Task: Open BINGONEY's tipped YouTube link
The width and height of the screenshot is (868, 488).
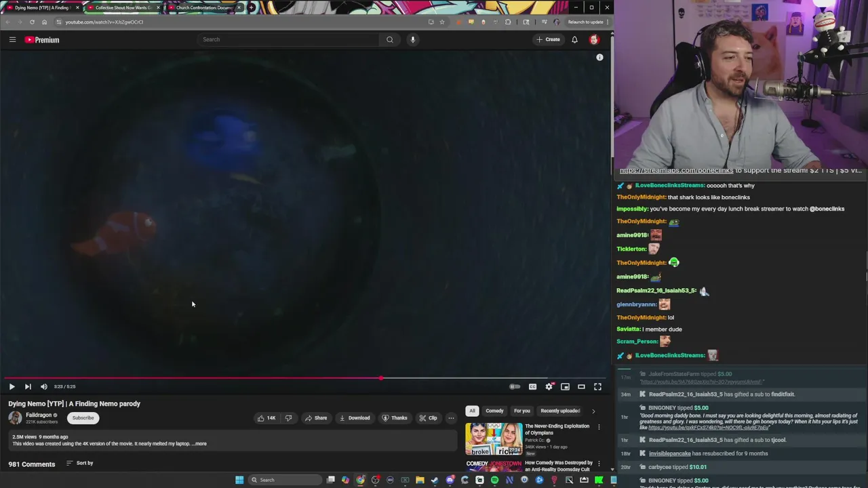Action: pos(709,428)
